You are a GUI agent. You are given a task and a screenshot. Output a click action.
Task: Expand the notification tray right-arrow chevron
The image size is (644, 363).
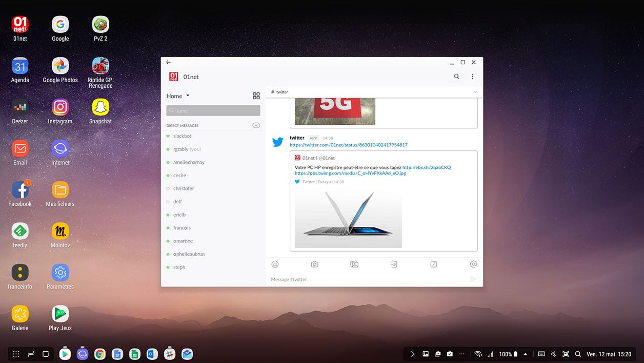[x=413, y=354]
